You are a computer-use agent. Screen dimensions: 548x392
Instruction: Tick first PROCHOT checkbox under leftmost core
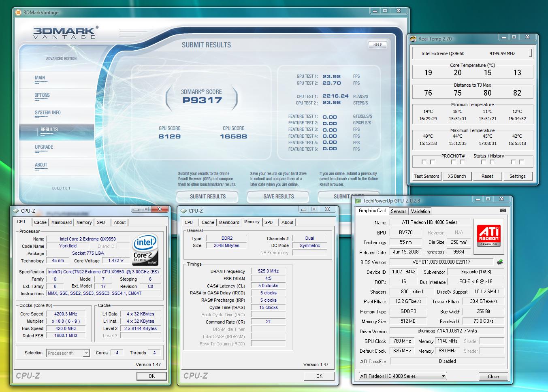tap(424, 162)
